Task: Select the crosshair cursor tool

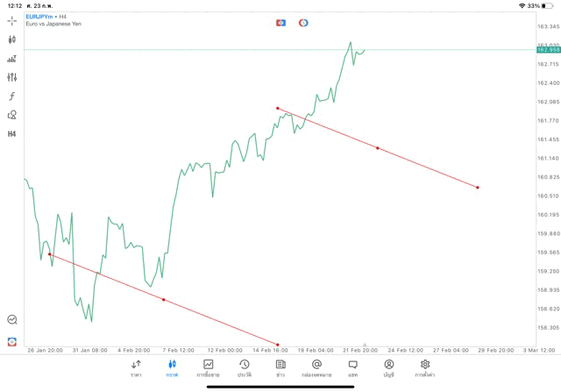Action: click(12, 19)
